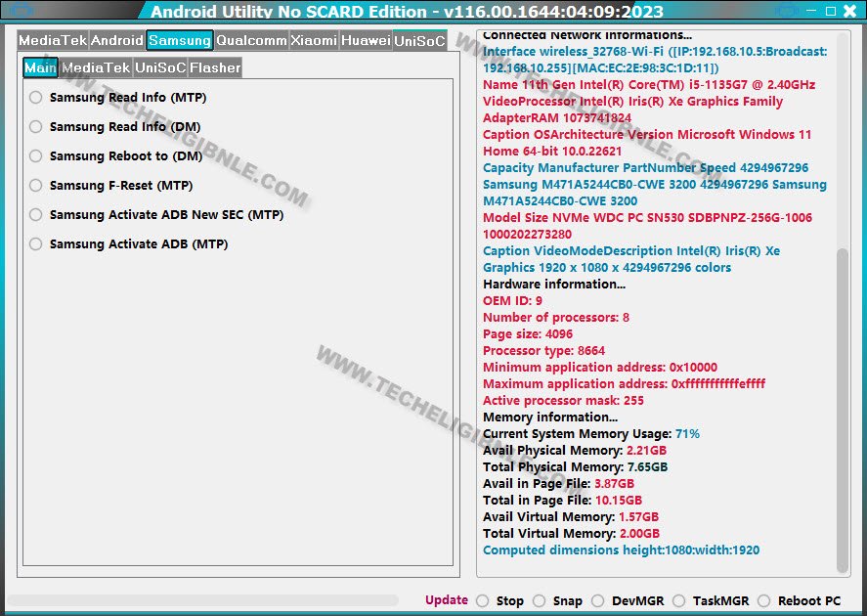Viewport: 867px width, 616px height.
Task: Close the Android Utility window
Action: tap(849, 11)
